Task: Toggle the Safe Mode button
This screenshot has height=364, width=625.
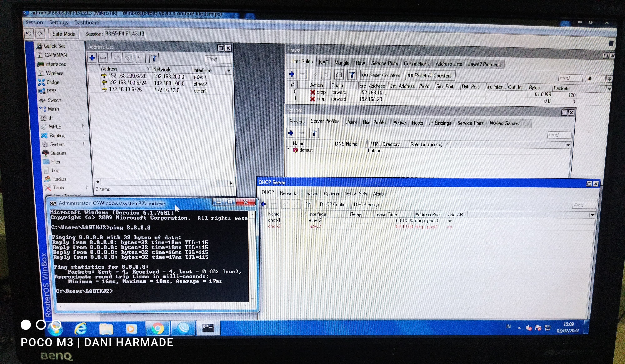Action: [64, 34]
